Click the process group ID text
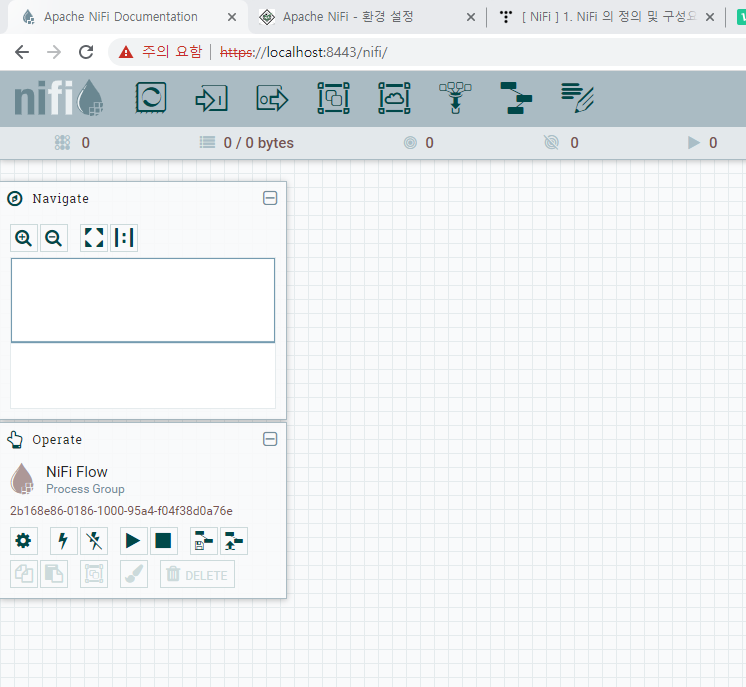Image resolution: width=746 pixels, height=687 pixels. pos(121,510)
